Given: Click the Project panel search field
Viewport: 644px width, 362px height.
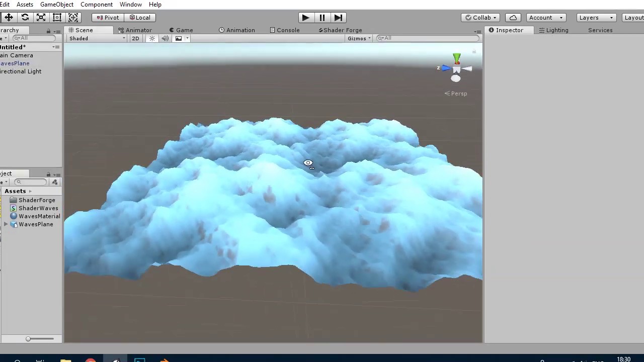Looking at the screenshot, I should [31, 182].
